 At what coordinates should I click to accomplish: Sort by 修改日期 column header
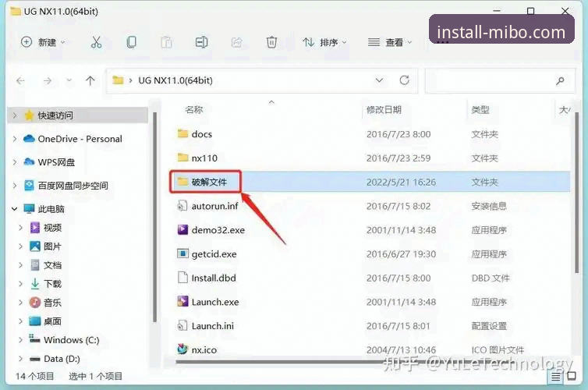pos(384,110)
